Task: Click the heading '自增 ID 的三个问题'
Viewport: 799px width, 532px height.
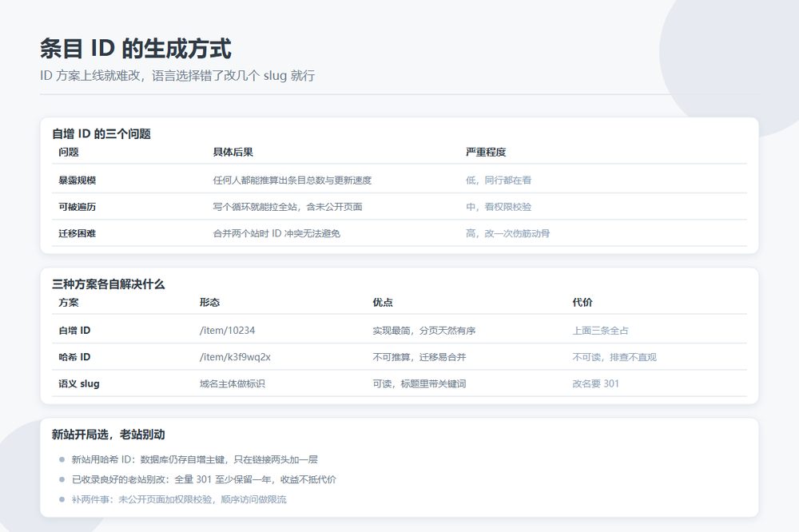Action: (x=101, y=134)
